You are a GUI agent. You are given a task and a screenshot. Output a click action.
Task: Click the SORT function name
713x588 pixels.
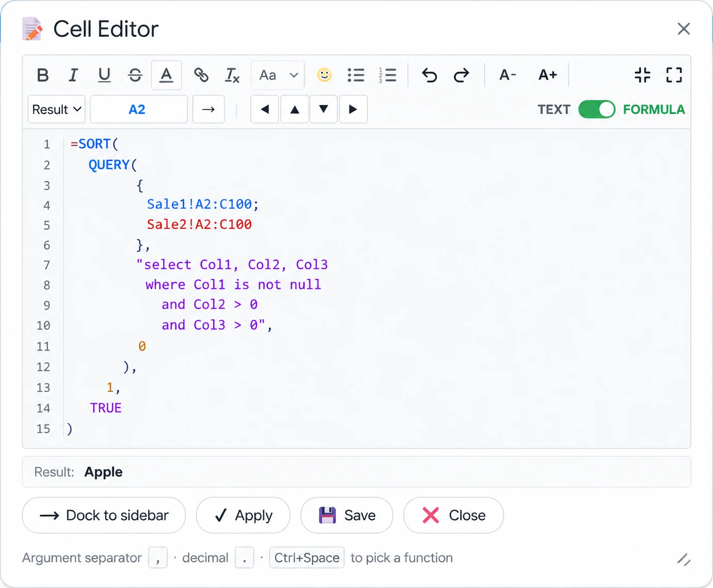94,144
